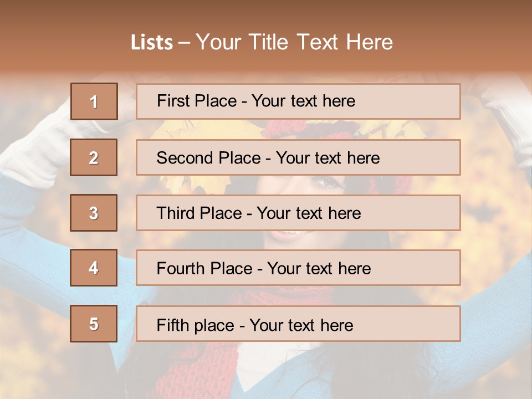Click the white glove on the right
The height and width of the screenshot is (399, 532).
(507, 119)
